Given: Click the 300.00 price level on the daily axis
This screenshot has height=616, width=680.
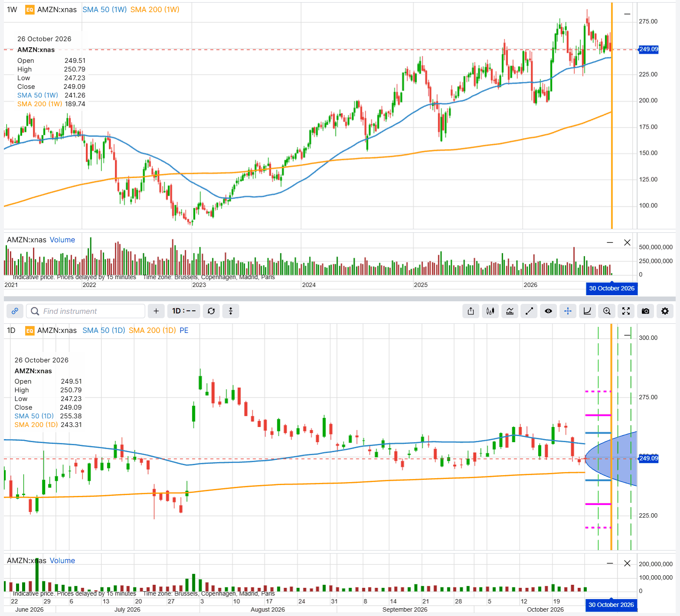Looking at the screenshot, I should pos(648,338).
